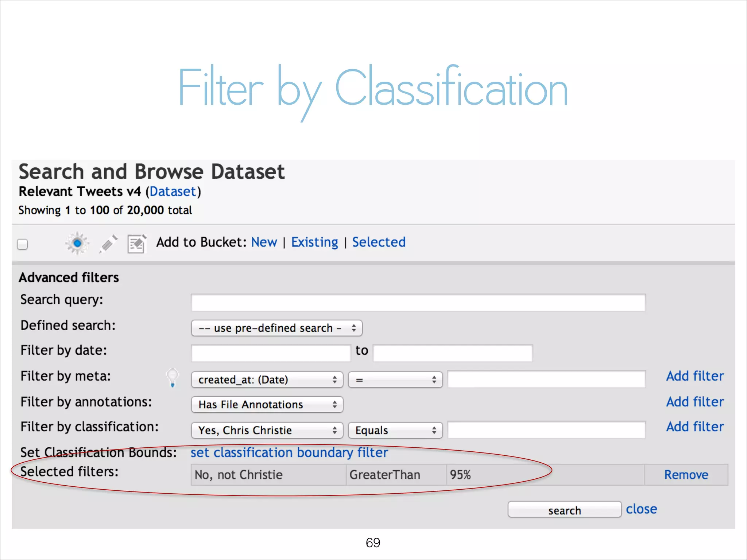Click the document annotate icon
747x560 pixels.
[136, 244]
